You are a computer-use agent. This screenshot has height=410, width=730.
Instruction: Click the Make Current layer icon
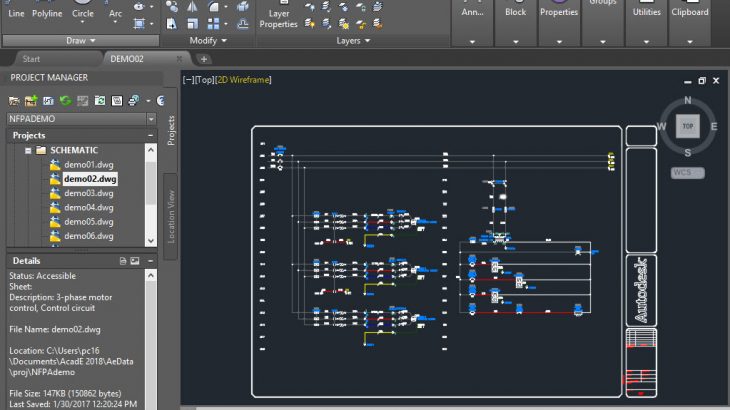click(x=378, y=7)
